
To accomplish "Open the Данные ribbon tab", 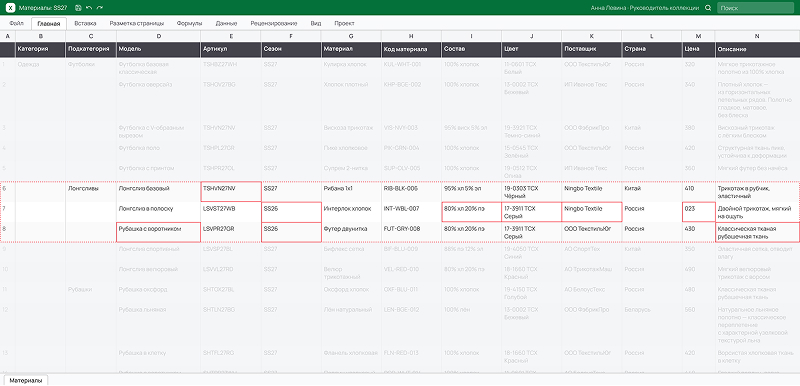I will click(x=226, y=23).
